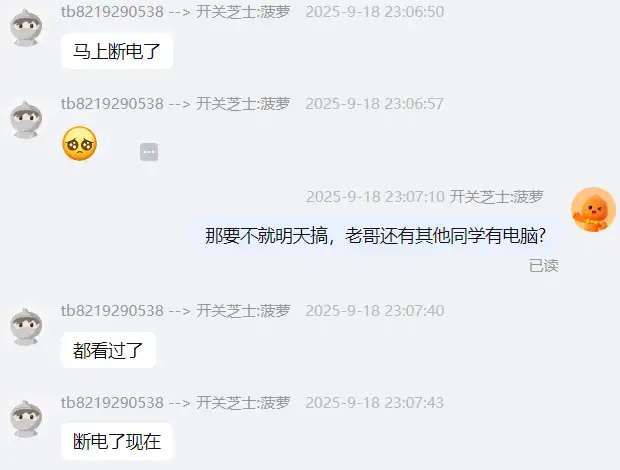This screenshot has height=470, width=620.
Task: Click the gray avatar beside the crying emoji message
Action: 26,120
